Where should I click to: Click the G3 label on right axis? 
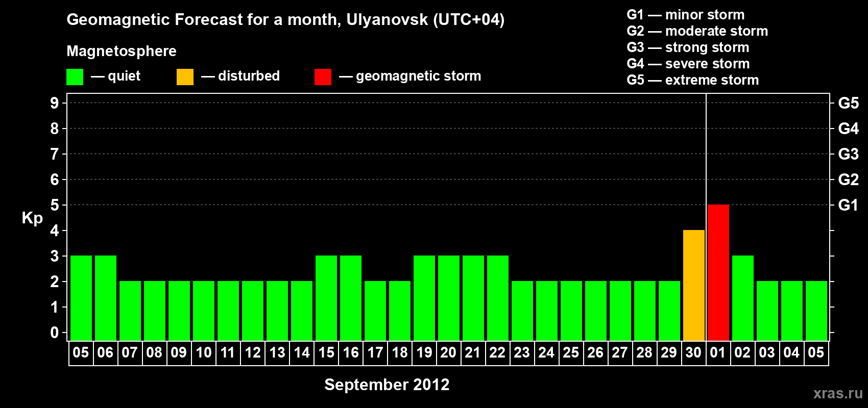(848, 154)
